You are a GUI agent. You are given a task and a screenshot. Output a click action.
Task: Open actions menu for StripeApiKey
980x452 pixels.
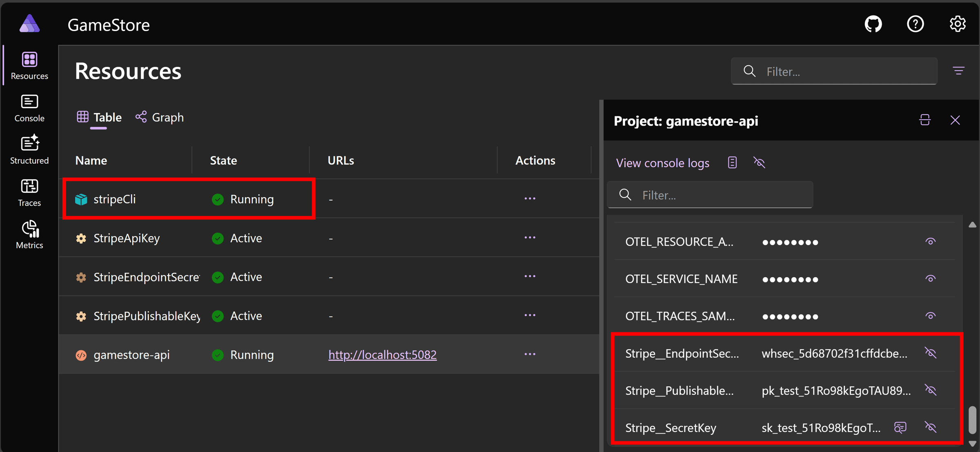click(x=530, y=238)
